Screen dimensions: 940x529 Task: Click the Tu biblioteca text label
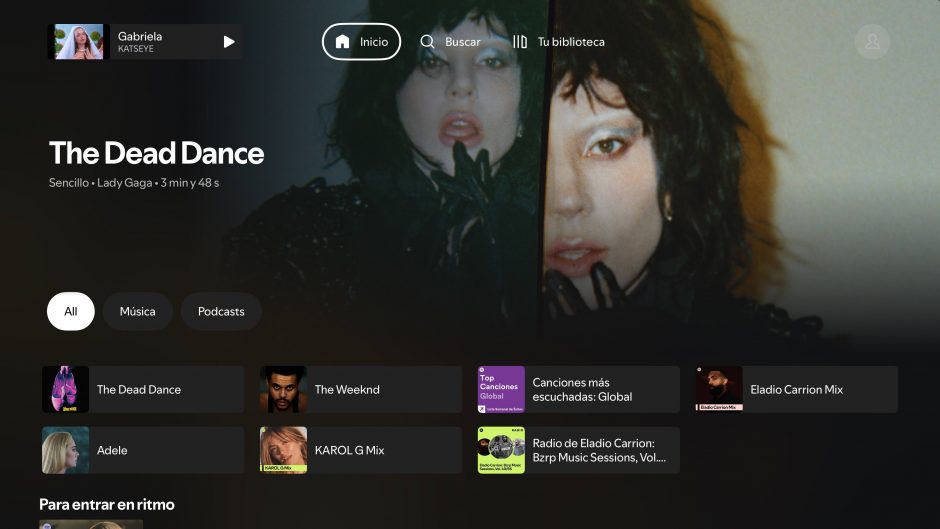click(571, 42)
